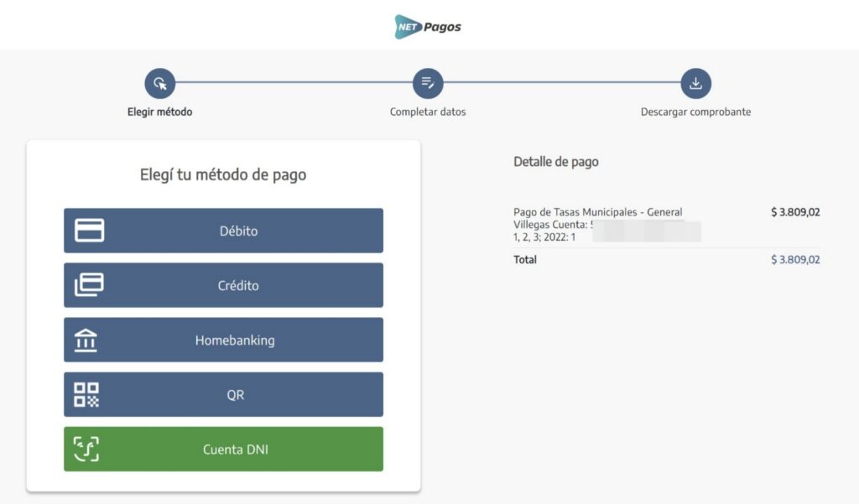This screenshot has width=859, height=504.
Task: Click the card icon on Débito button
Action: coord(90,231)
